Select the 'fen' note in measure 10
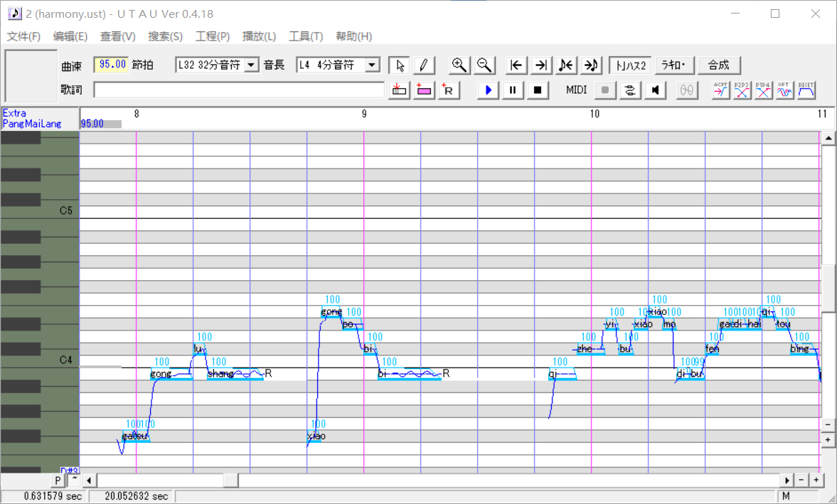 (x=712, y=349)
